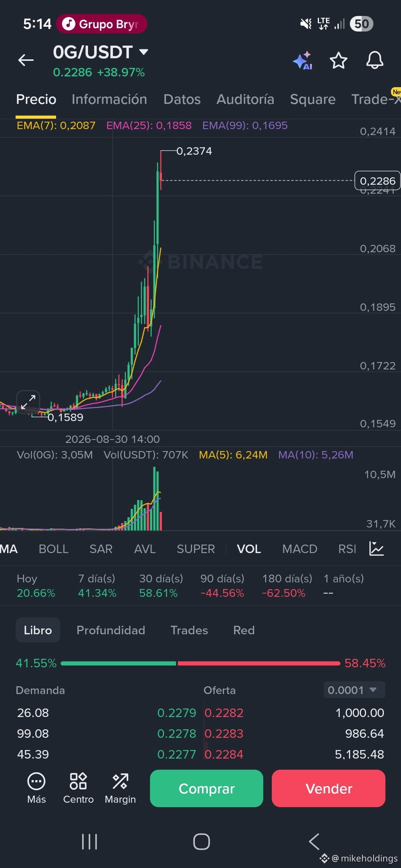
Task: Open the Auditoría tab
Action: (245, 99)
